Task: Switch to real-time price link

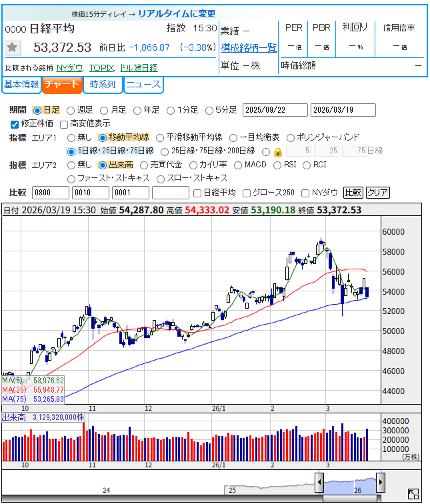Action: tap(177, 13)
